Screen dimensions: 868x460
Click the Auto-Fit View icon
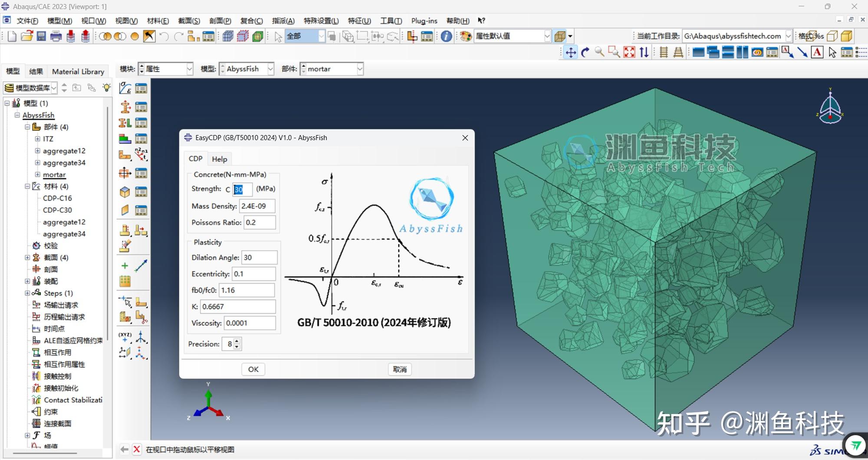[x=629, y=52]
